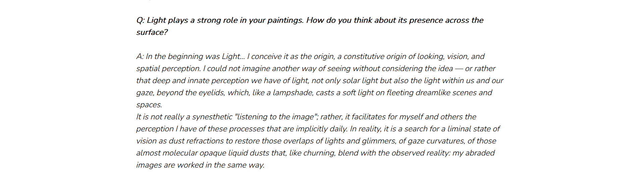
Task: Click the phrase 'spatial perception' in the answer
Action: point(168,69)
